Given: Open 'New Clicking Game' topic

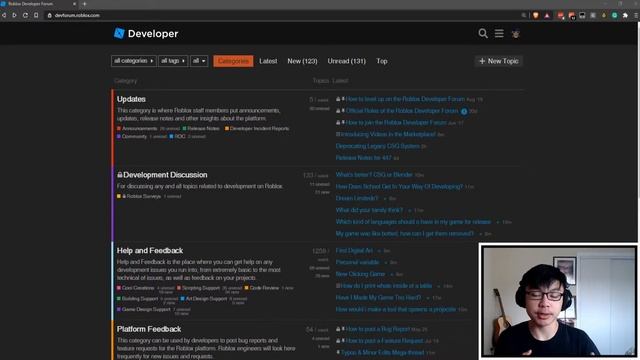Looking at the screenshot, I should pos(360,274).
